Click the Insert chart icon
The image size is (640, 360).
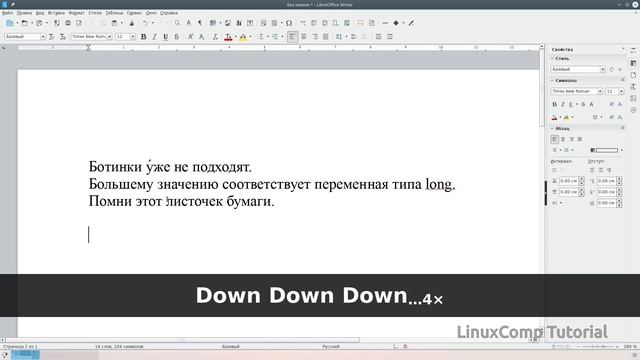239,23
